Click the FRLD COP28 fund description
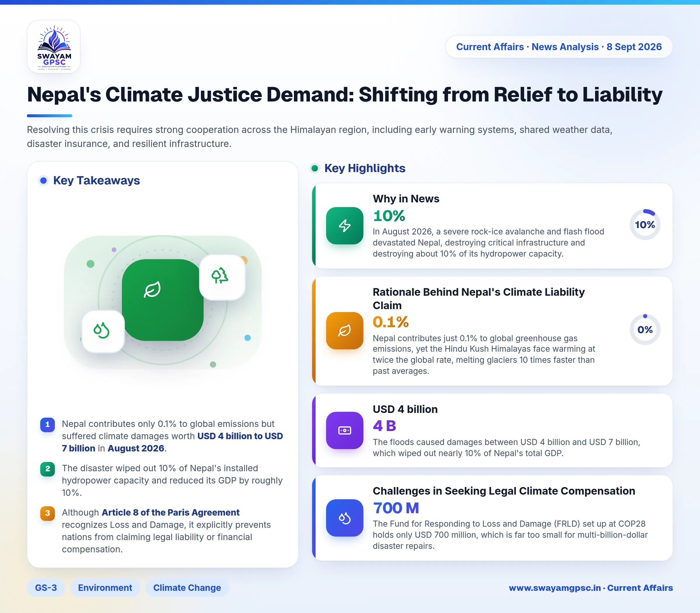Viewport: 700px width, 613px height. (510, 535)
